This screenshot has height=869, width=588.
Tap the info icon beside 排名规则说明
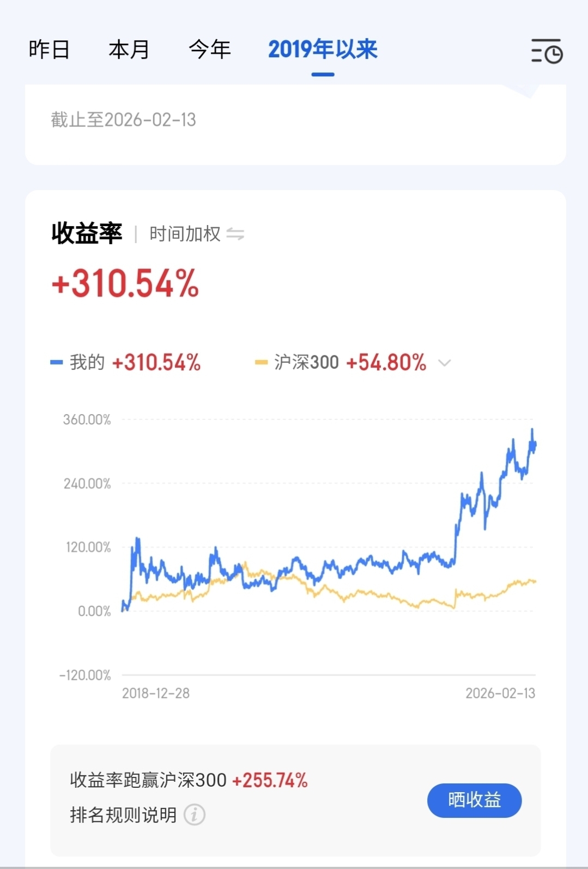click(195, 815)
